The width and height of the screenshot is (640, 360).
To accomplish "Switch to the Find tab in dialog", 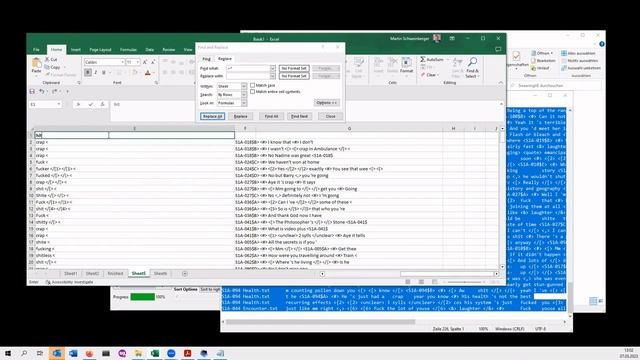I will (207, 59).
